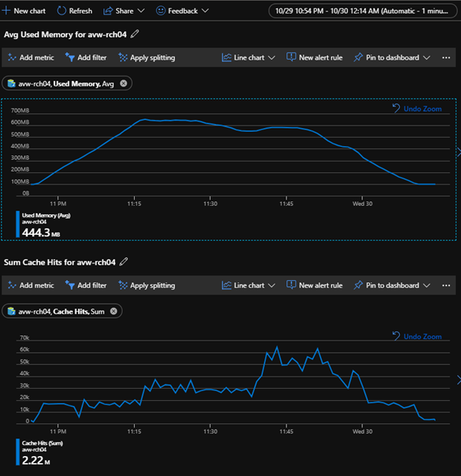Undo Zoom on the Used Memory chart
This screenshot has height=476, width=461.
click(x=417, y=109)
